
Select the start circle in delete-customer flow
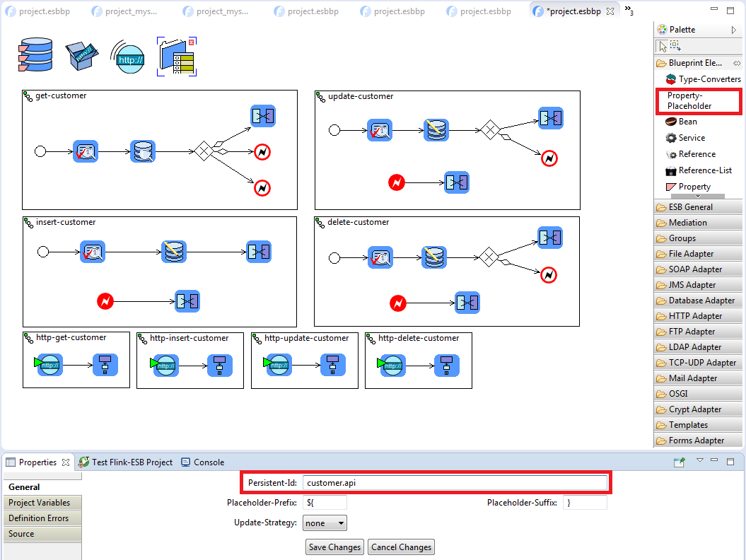tap(335, 258)
